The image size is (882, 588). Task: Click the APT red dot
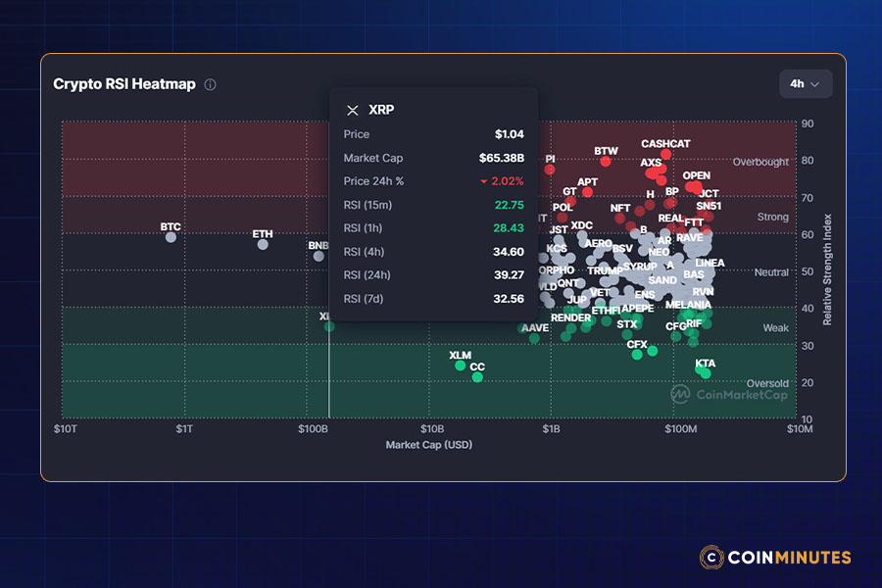point(587,192)
